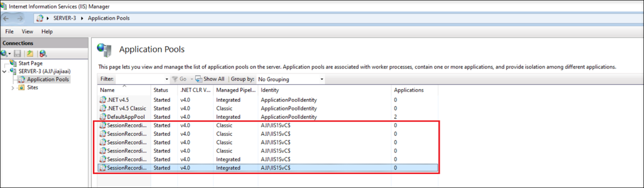Click the Forward navigation arrow
Image resolution: width=644 pixels, height=188 pixels.
(20, 18)
